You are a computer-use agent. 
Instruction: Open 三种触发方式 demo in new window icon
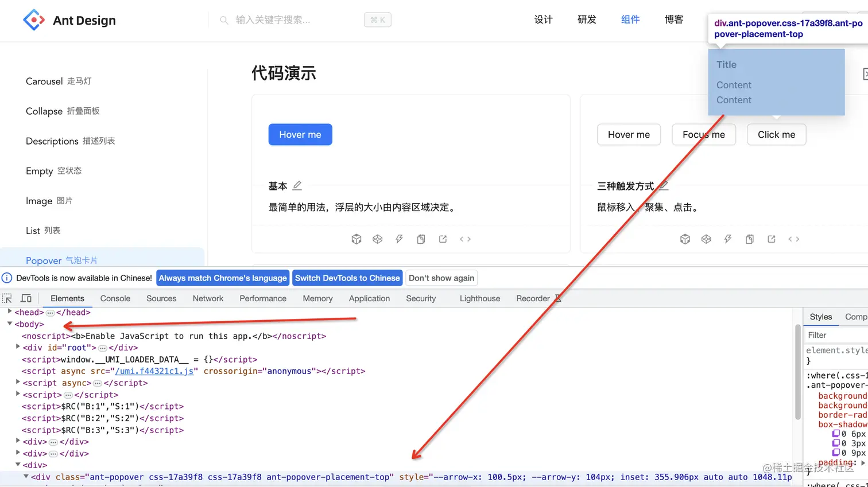click(x=772, y=239)
